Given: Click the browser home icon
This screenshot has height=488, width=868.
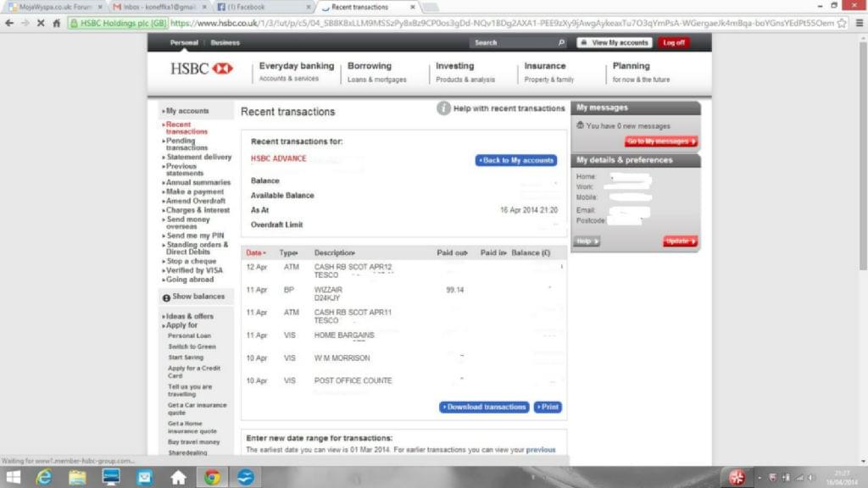Looking at the screenshot, I should point(57,23).
